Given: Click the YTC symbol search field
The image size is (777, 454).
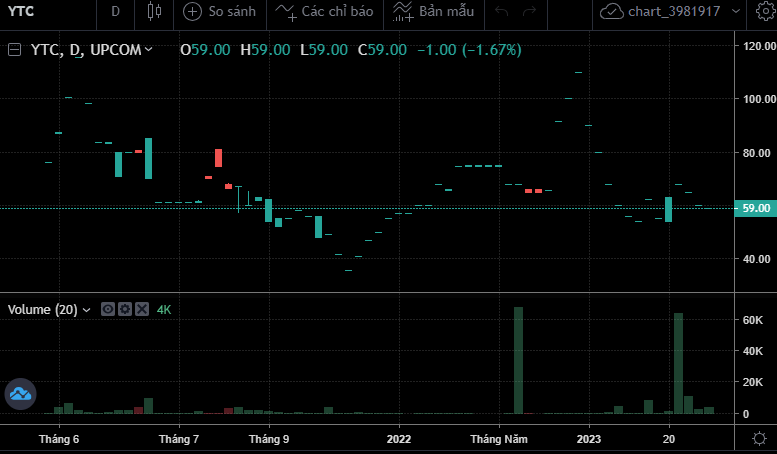Looking at the screenshot, I should tap(40, 12).
